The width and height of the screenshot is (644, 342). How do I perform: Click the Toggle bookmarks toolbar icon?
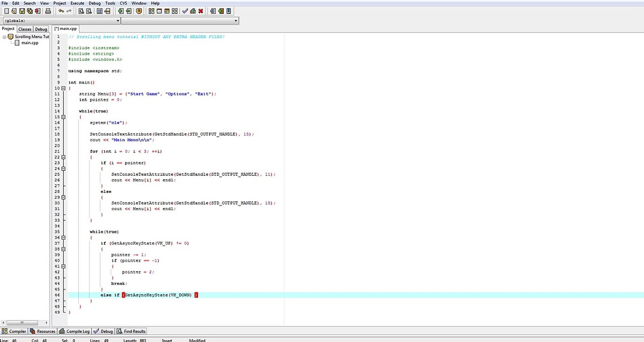(x=221, y=11)
